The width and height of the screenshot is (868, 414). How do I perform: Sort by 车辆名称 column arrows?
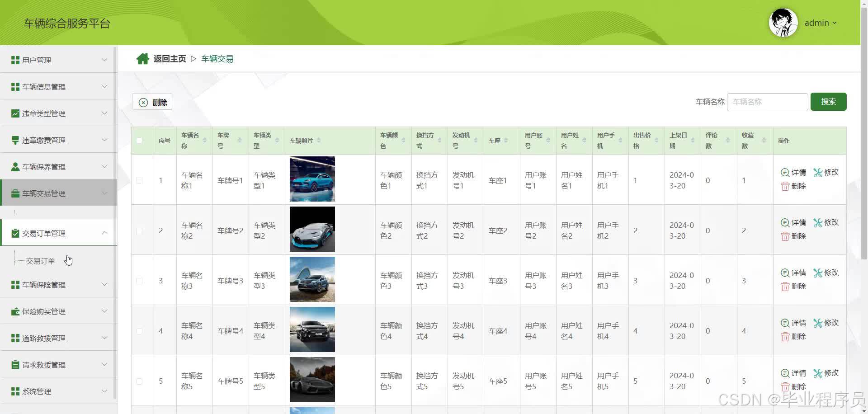(x=205, y=141)
